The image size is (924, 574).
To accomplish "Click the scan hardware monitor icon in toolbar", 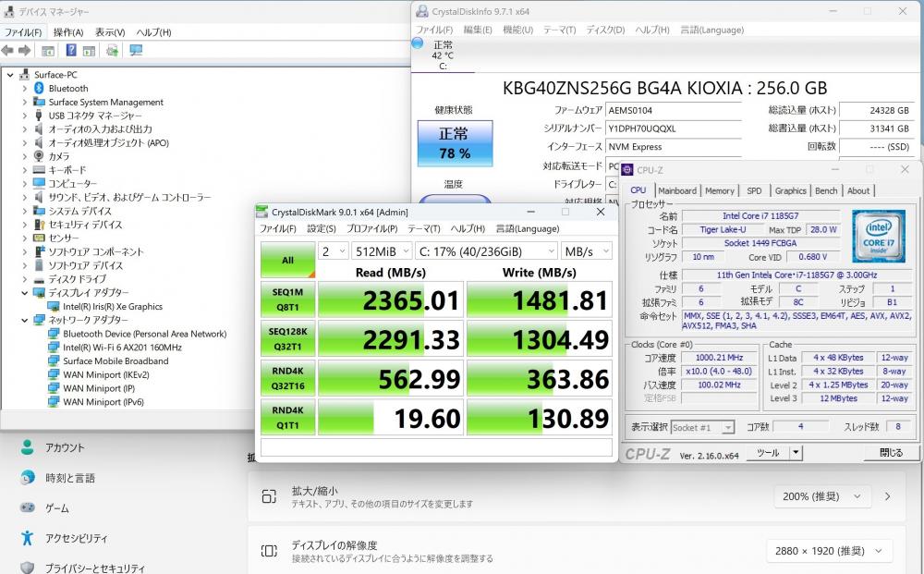I will tap(136, 51).
